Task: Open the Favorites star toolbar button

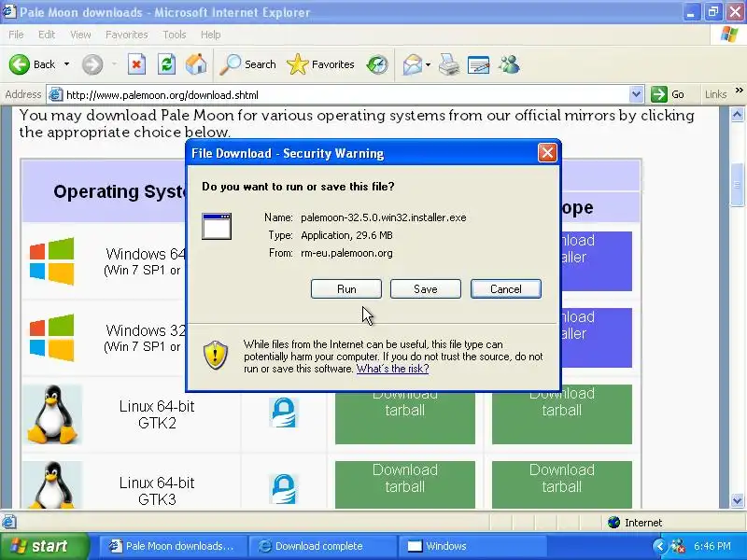Action: point(320,64)
